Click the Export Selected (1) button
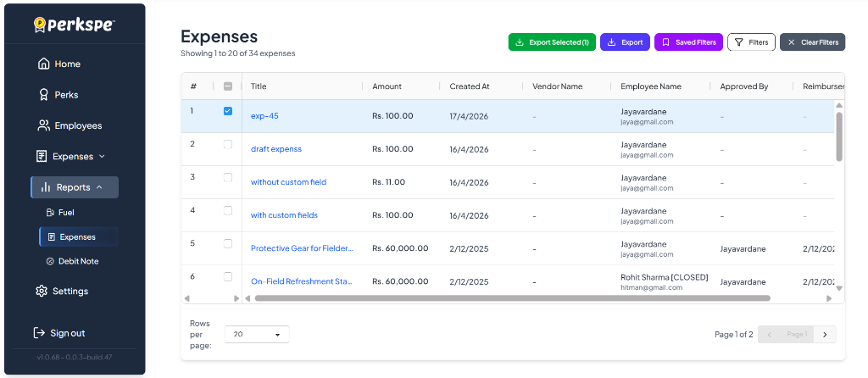This screenshot has height=378, width=868. coord(552,42)
